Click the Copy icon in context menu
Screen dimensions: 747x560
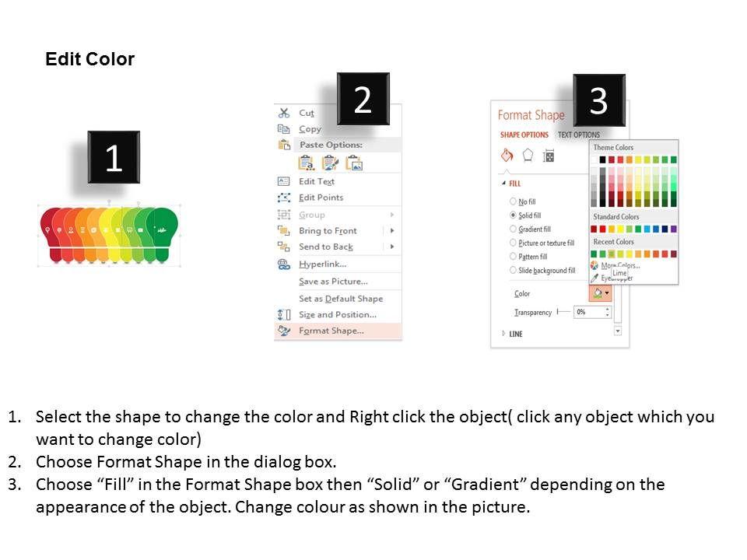(283, 129)
